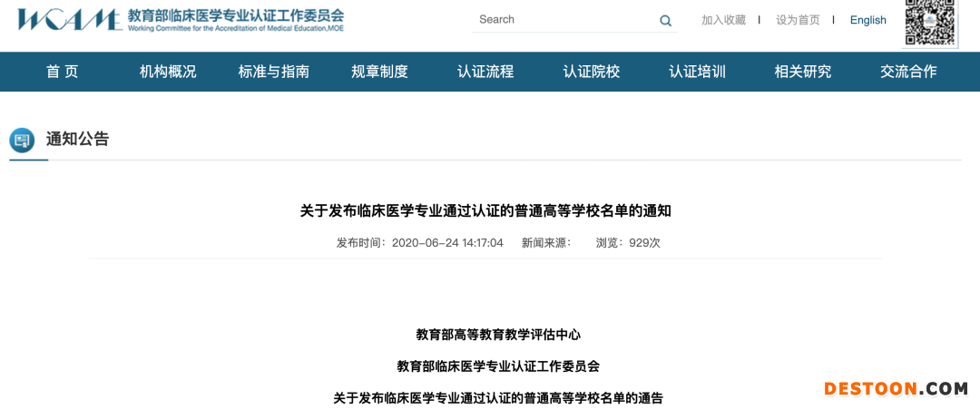Switch to English language link
This screenshot has height=409, width=980.
point(867,20)
